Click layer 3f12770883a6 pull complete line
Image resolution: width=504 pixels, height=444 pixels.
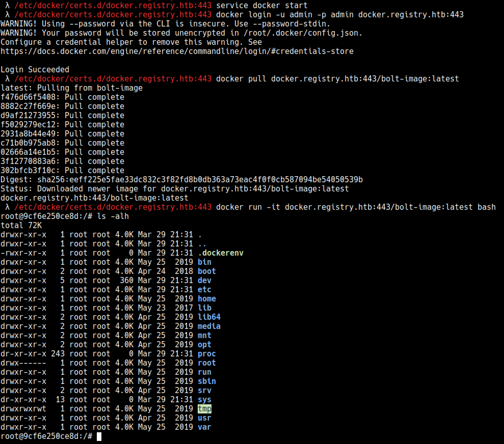tap(62, 161)
